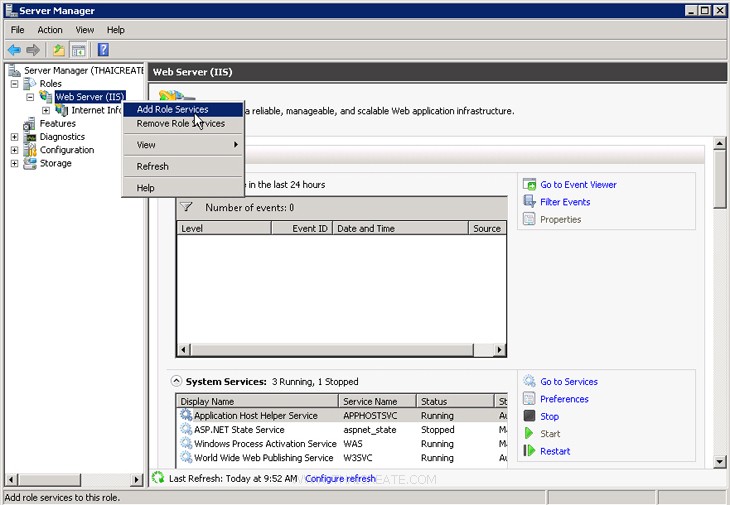Viewport: 730px width, 505px height.
Task: Select the World Wide Web Publishing Service row
Action: (x=263, y=458)
